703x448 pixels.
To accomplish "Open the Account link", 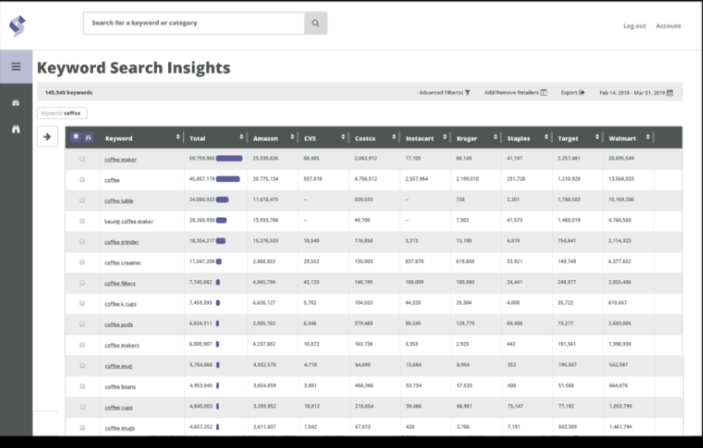I will tap(668, 26).
